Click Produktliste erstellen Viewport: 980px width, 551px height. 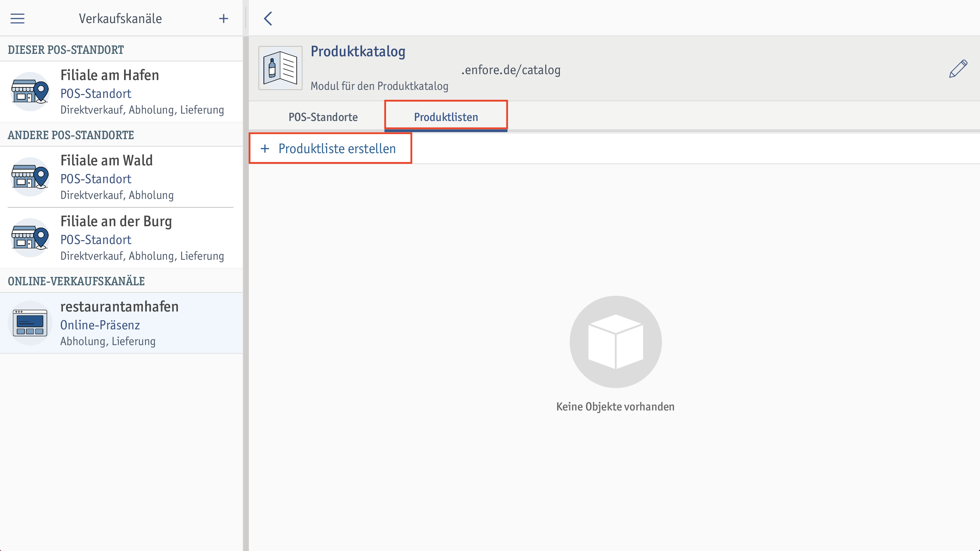(x=330, y=148)
